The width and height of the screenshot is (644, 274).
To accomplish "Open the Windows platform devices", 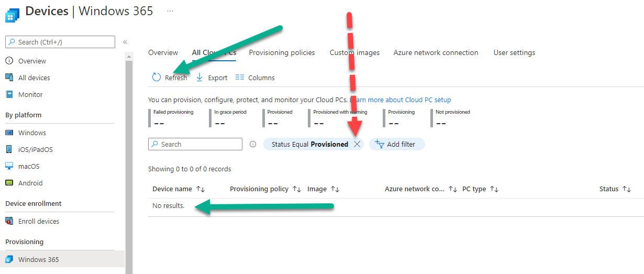I will tap(32, 133).
